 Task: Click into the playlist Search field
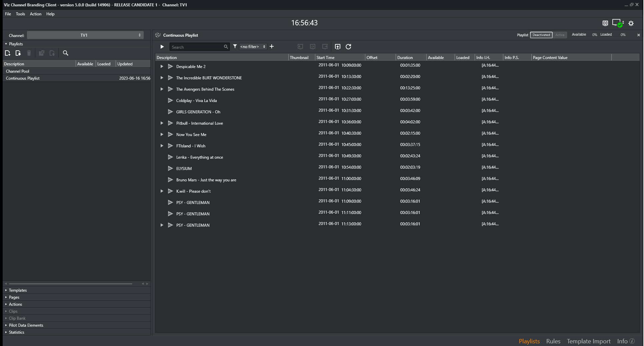click(197, 47)
